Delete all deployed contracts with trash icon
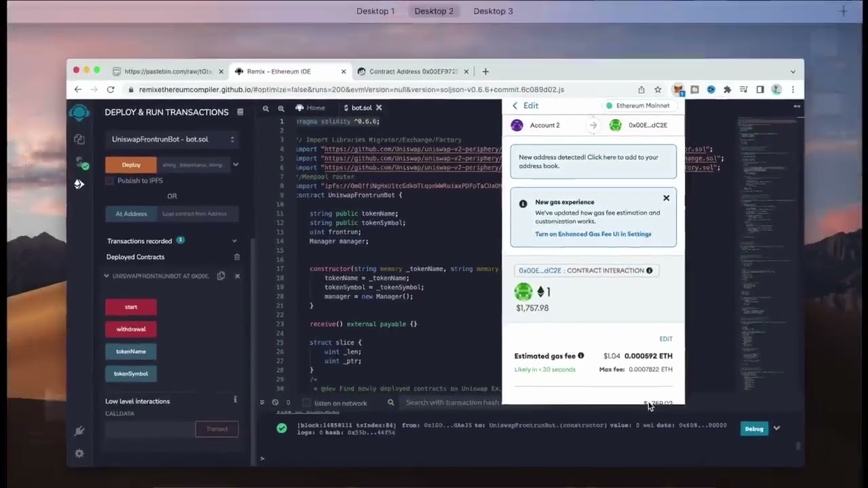The height and width of the screenshot is (488, 868). pyautogui.click(x=237, y=257)
